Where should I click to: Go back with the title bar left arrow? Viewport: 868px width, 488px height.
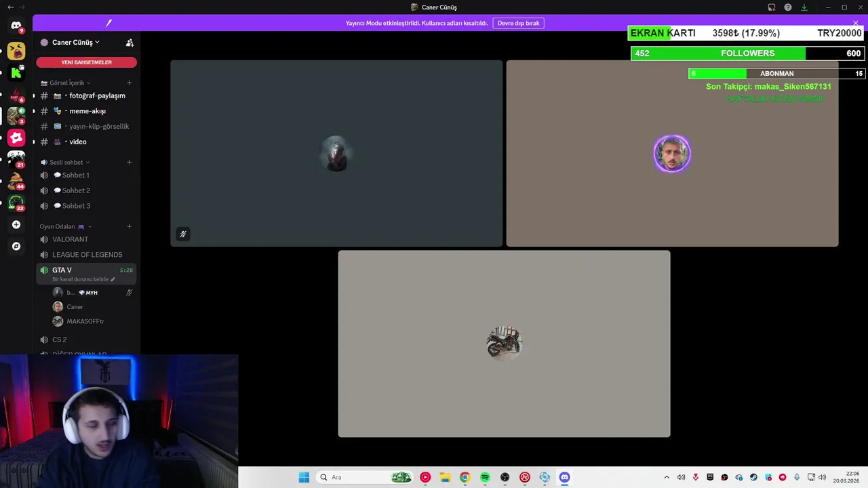click(10, 7)
